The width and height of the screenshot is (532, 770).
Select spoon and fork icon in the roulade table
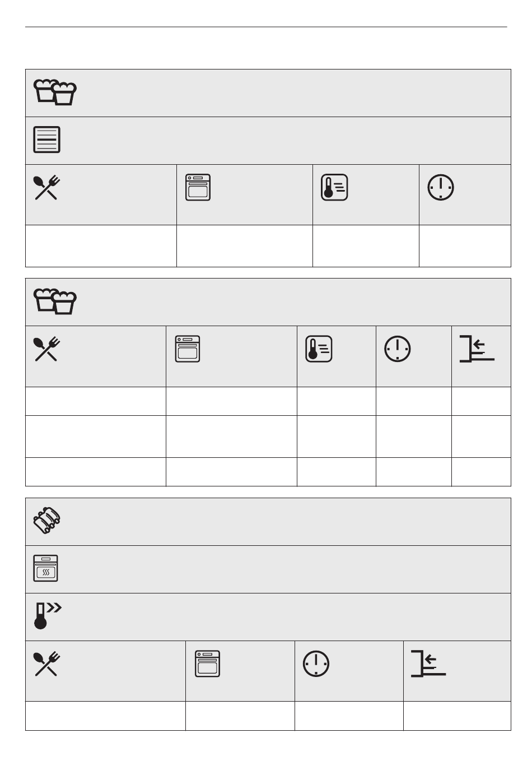(x=47, y=664)
